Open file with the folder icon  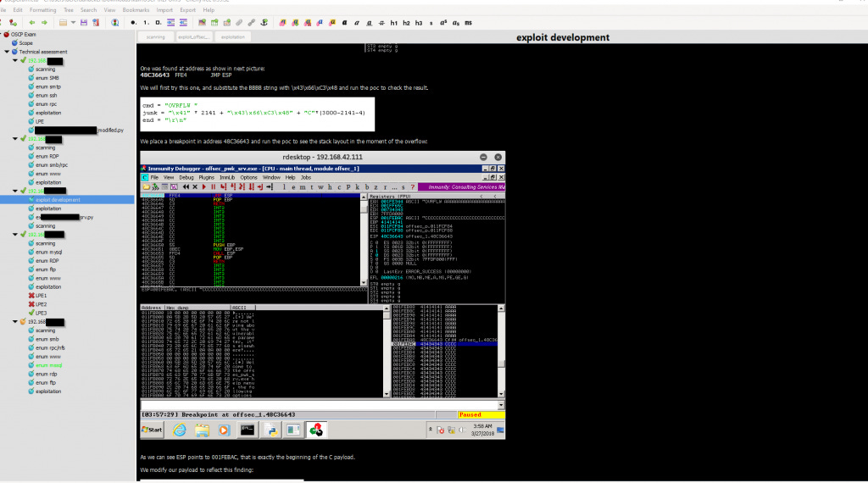pyautogui.click(x=63, y=23)
